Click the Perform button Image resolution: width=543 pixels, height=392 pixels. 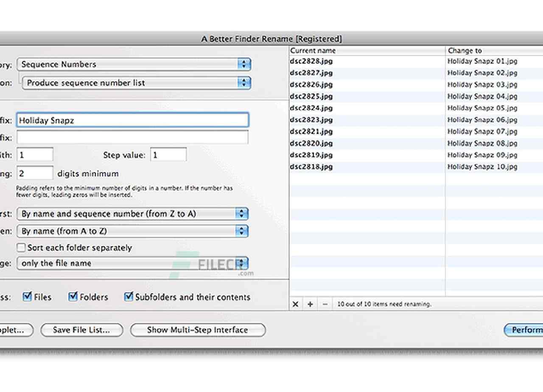pos(524,330)
